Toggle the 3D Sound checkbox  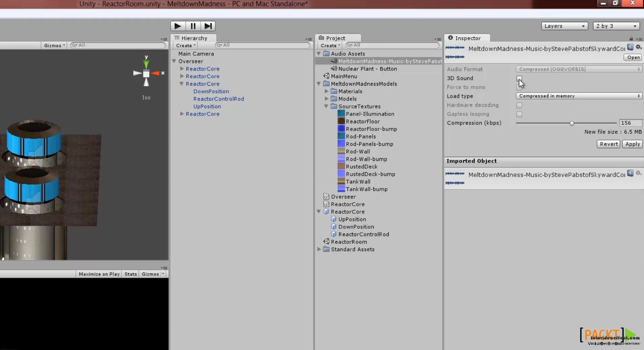pos(519,78)
